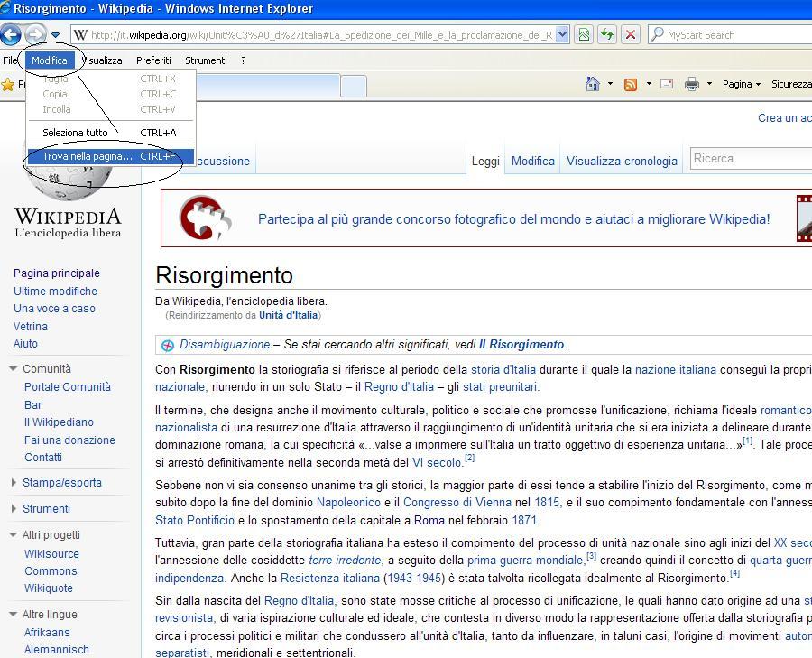Open the Stato Pontificio article link
812x658 pixels.
pyautogui.click(x=195, y=520)
